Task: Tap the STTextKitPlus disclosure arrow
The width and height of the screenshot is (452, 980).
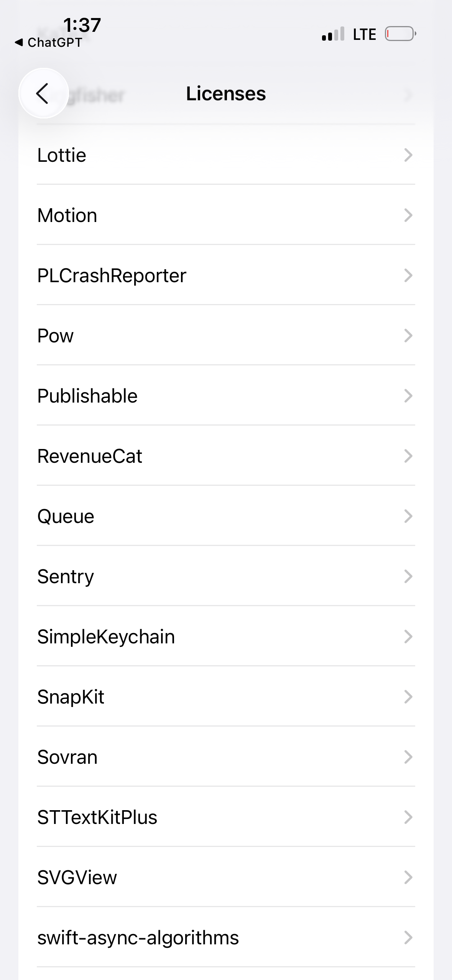Action: [x=408, y=817]
